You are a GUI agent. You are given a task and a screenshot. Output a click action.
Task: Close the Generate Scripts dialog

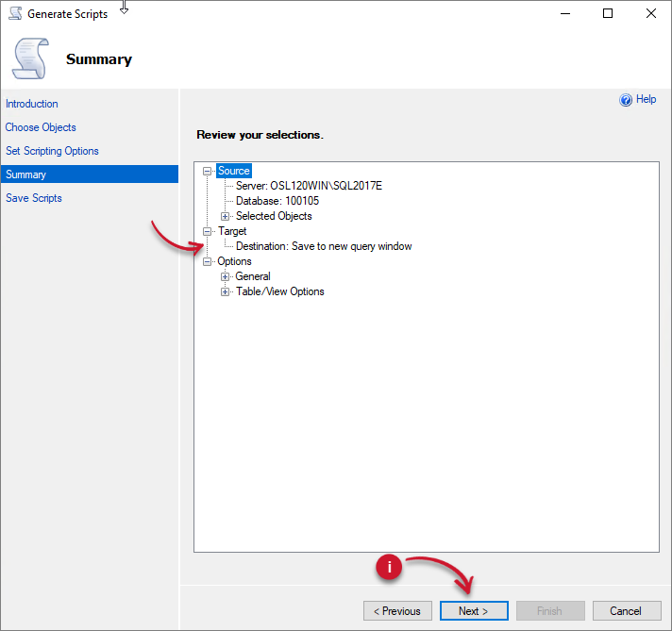[x=650, y=14]
